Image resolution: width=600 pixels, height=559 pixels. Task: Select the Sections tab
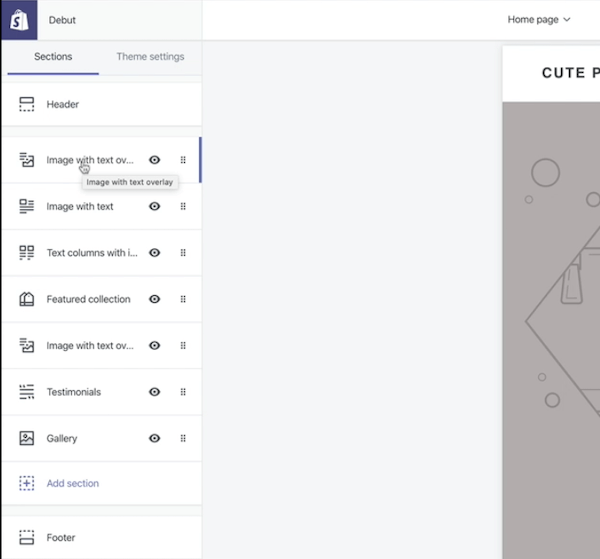click(x=53, y=57)
